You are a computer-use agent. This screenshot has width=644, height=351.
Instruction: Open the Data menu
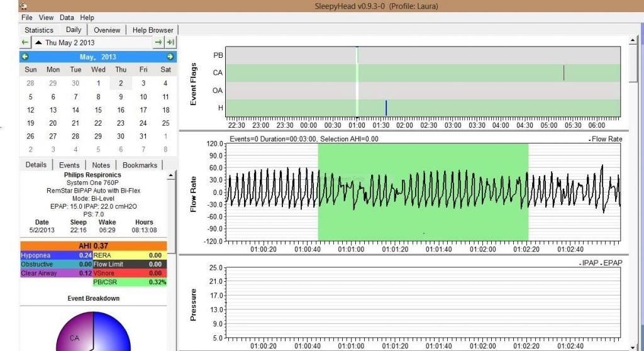coord(67,18)
